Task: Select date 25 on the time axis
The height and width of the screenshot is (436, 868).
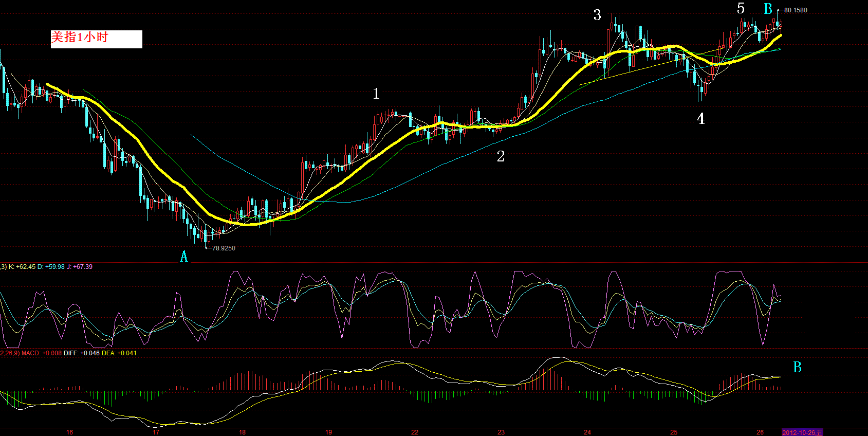Action: click(674, 432)
